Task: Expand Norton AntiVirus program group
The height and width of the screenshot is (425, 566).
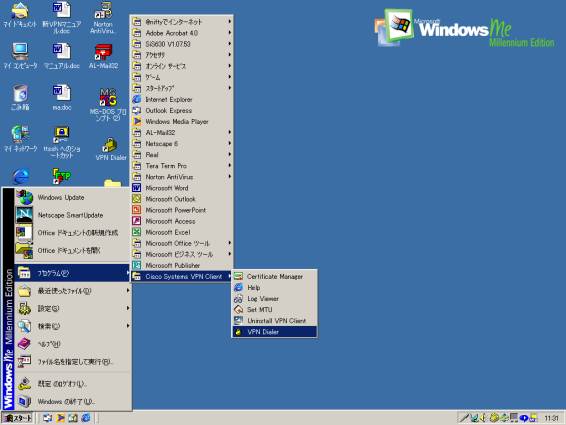Action: pyautogui.click(x=182, y=177)
